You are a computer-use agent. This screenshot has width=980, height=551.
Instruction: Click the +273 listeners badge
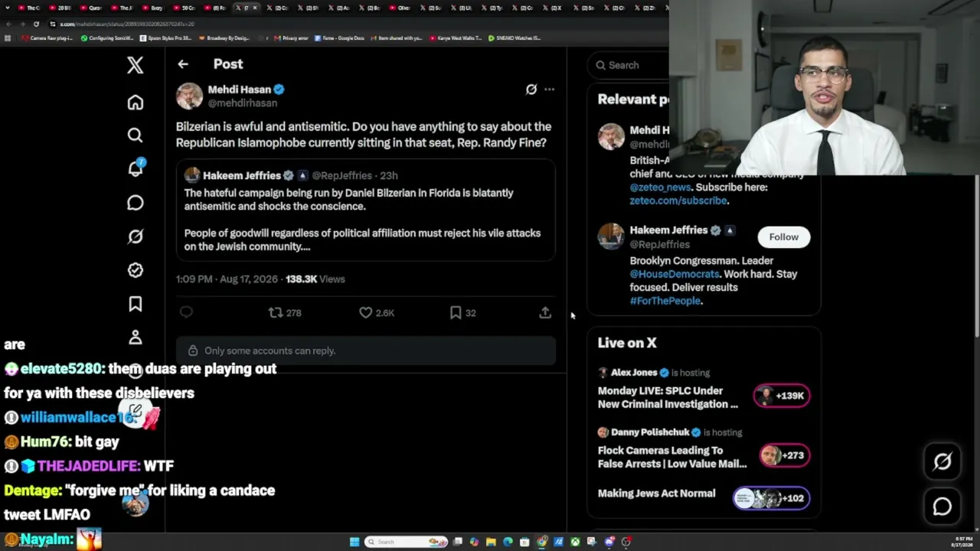784,455
